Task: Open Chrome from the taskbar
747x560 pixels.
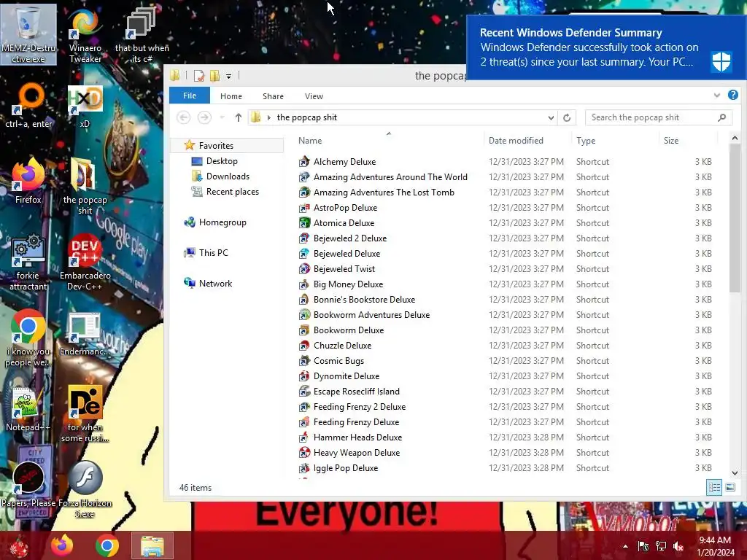Action: click(x=107, y=545)
